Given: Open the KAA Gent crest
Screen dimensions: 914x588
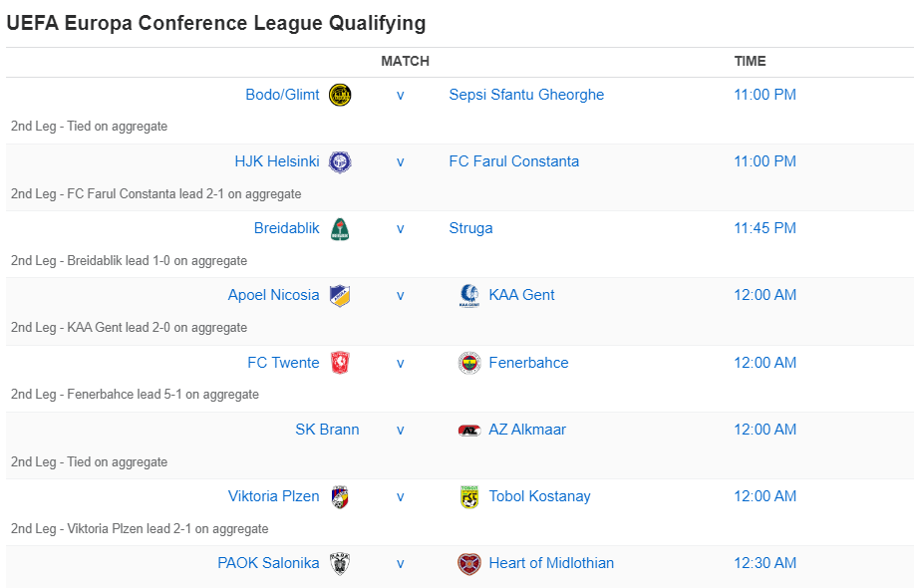Looking at the screenshot, I should tap(468, 295).
